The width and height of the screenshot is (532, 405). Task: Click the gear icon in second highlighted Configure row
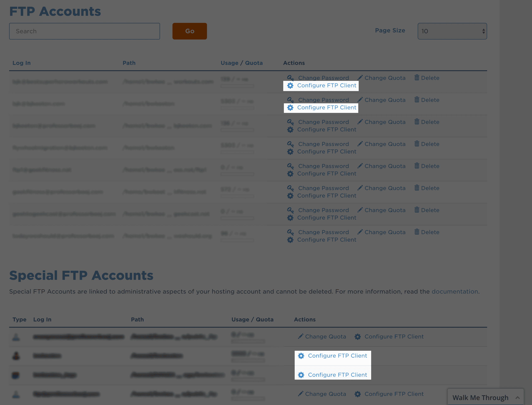click(x=290, y=107)
